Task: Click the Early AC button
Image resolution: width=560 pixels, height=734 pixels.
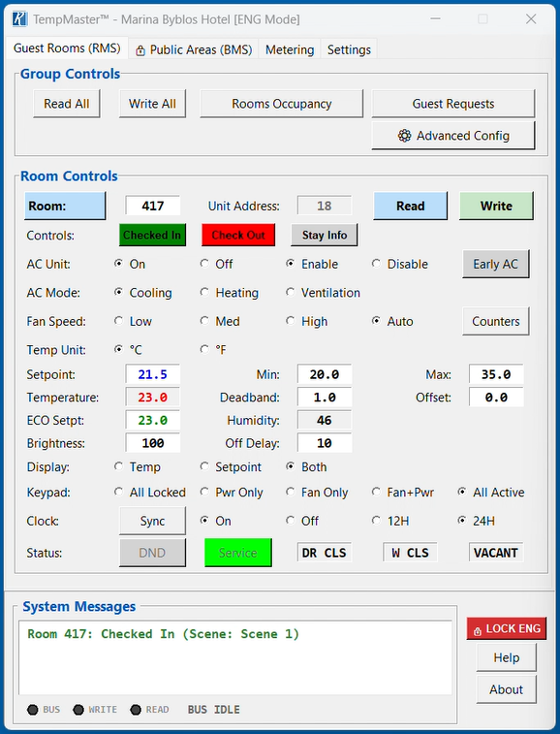Action: click(x=496, y=264)
